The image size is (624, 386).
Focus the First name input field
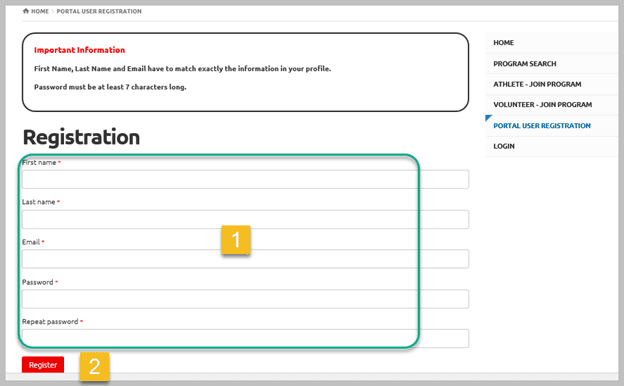[x=246, y=179]
